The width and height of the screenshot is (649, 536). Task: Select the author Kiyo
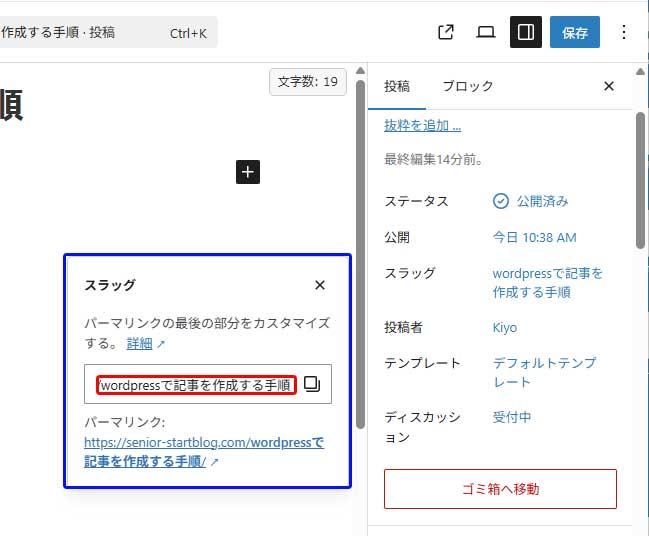505,328
